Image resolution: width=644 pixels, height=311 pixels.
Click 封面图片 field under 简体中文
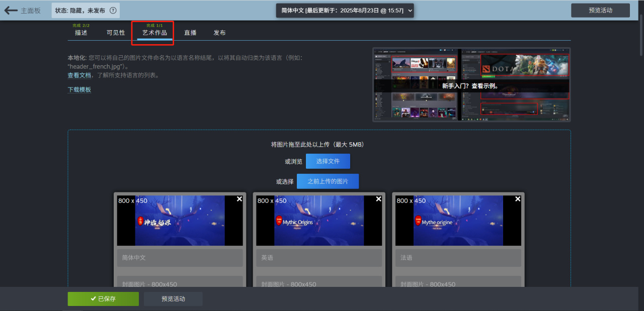pos(180,282)
